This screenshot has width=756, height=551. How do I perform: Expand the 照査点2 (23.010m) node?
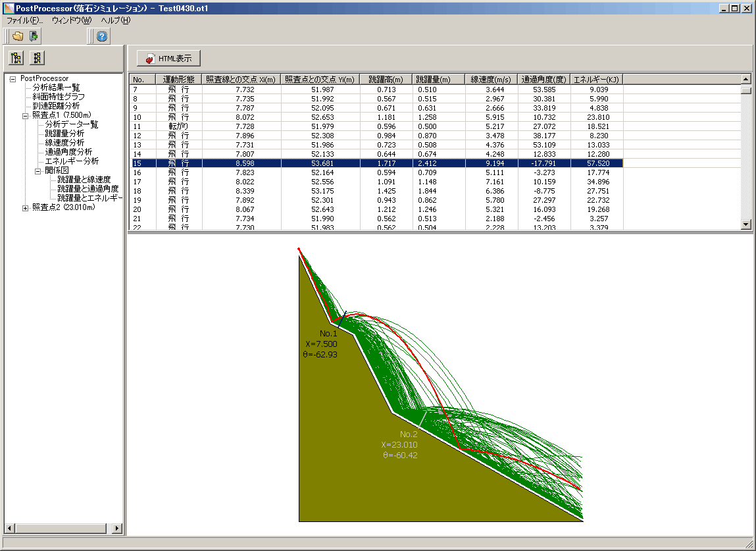tap(26, 208)
